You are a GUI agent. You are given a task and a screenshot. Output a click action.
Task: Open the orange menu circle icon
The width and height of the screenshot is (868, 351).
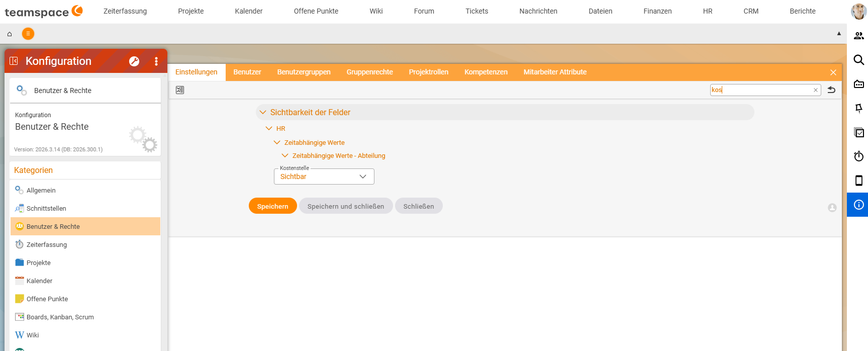[x=28, y=34]
